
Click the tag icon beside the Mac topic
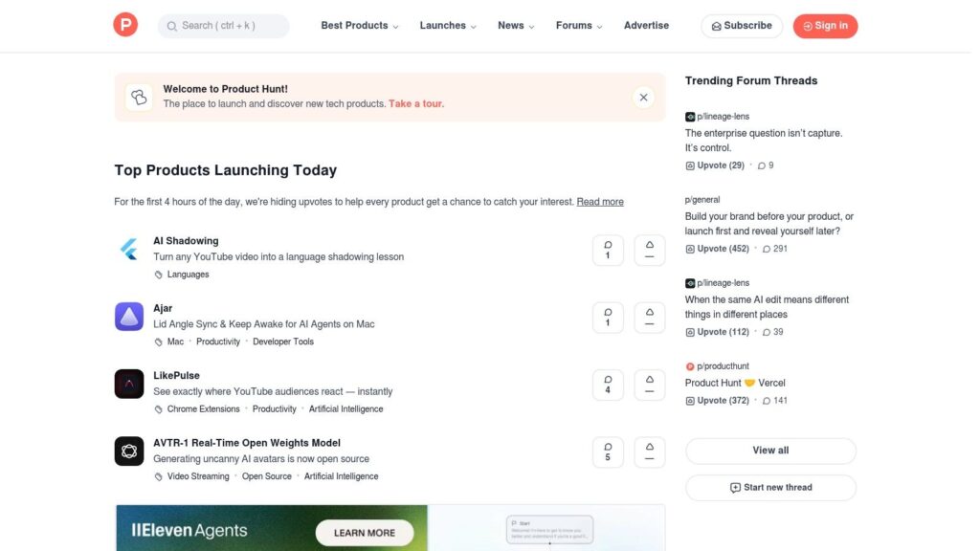[159, 342]
